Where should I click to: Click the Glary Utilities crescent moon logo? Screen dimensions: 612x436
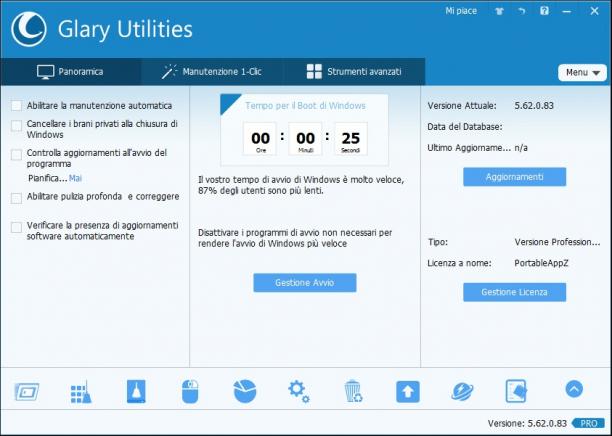29,29
